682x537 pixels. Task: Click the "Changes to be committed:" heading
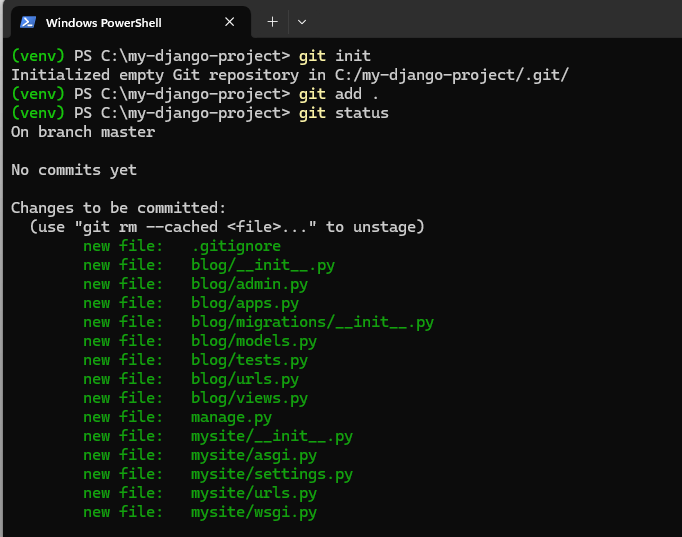(119, 208)
